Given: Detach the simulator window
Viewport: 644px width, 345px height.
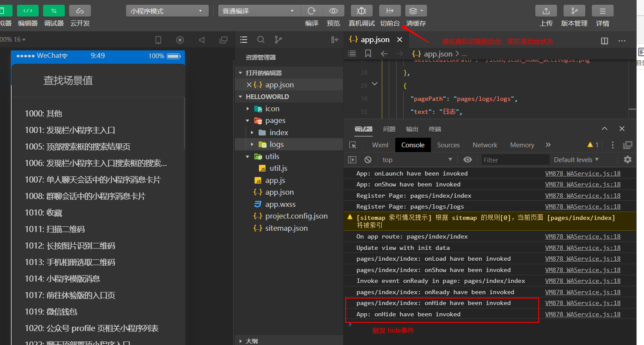Looking at the screenshot, I should click(x=224, y=40).
